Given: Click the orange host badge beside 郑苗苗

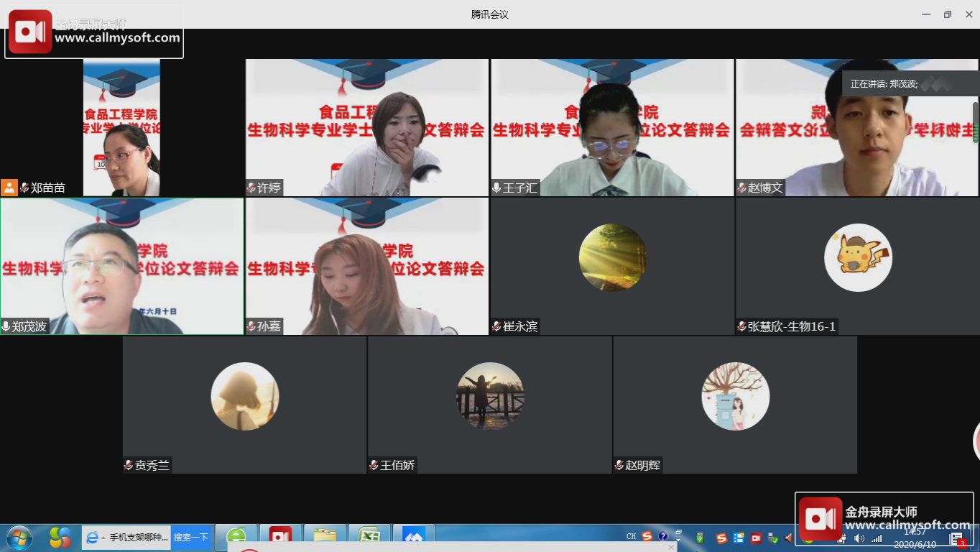Looking at the screenshot, I should click(9, 188).
